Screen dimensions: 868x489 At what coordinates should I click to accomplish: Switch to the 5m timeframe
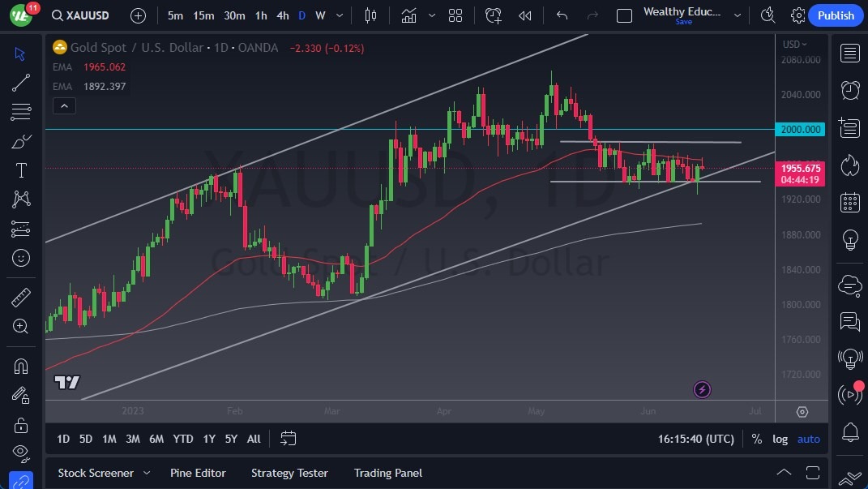tap(175, 15)
